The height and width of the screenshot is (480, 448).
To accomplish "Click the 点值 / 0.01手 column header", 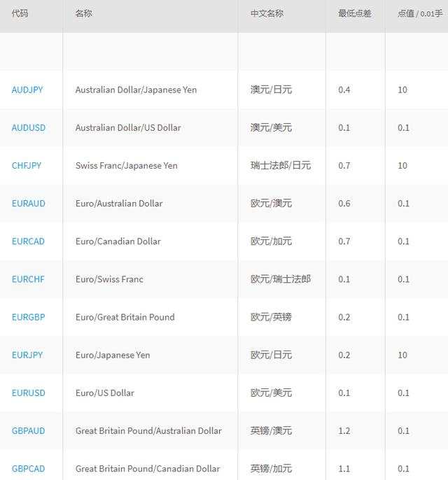I will tap(420, 13).
